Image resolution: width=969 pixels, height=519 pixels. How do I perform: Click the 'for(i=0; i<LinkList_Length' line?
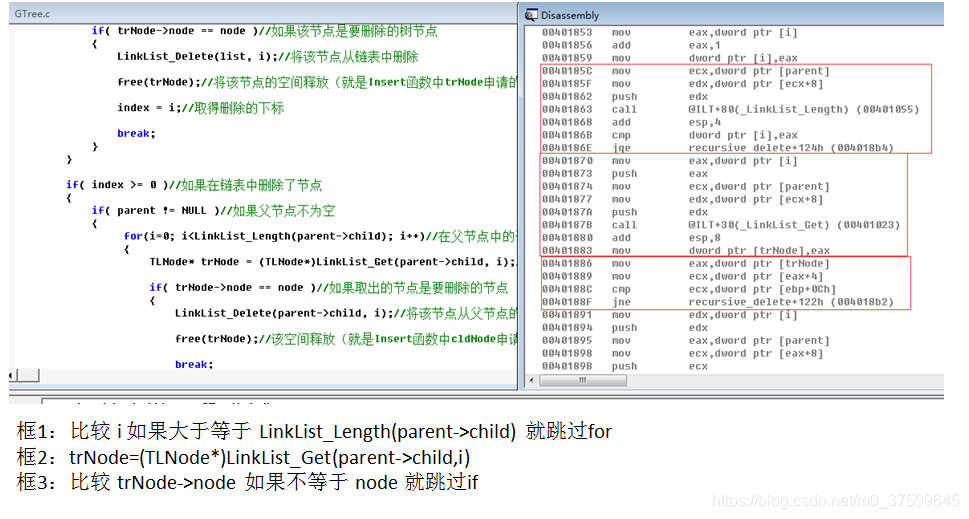[320, 236]
